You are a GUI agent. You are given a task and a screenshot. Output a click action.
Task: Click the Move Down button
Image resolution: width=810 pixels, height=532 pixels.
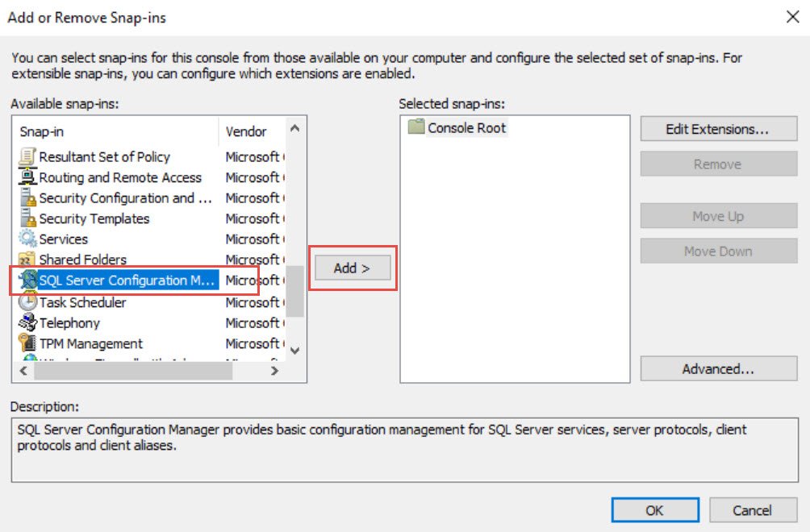(719, 251)
